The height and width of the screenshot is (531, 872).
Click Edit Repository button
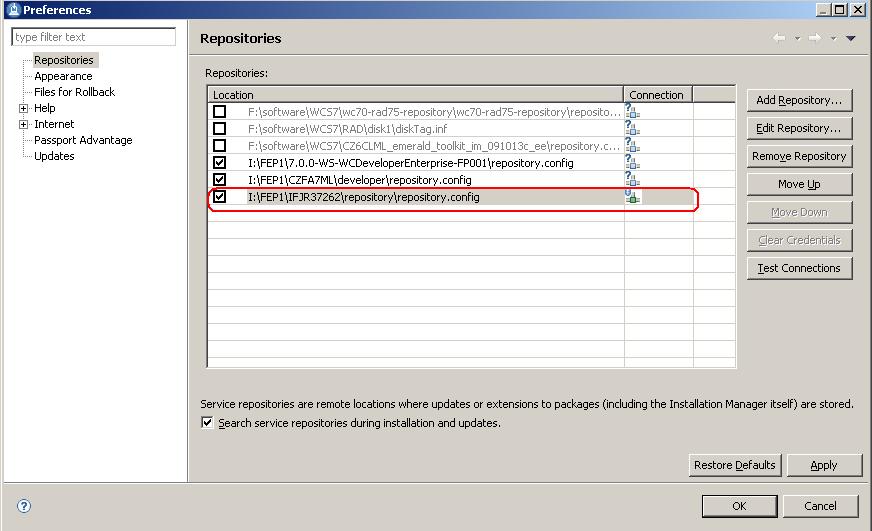coord(799,128)
